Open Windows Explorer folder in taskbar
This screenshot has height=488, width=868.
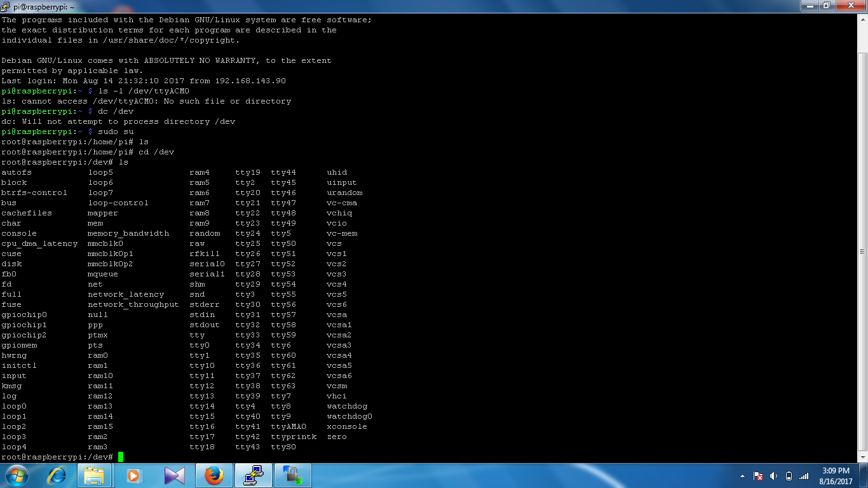(x=94, y=475)
